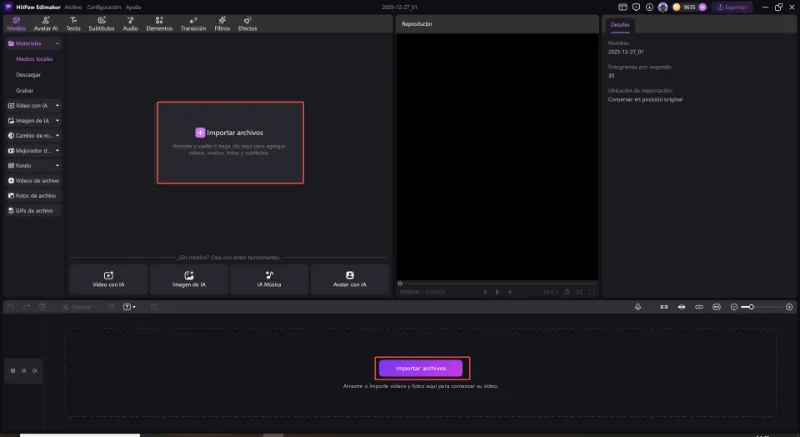The image size is (800, 437).
Task: Open the Ayuda menu
Action: (x=133, y=7)
